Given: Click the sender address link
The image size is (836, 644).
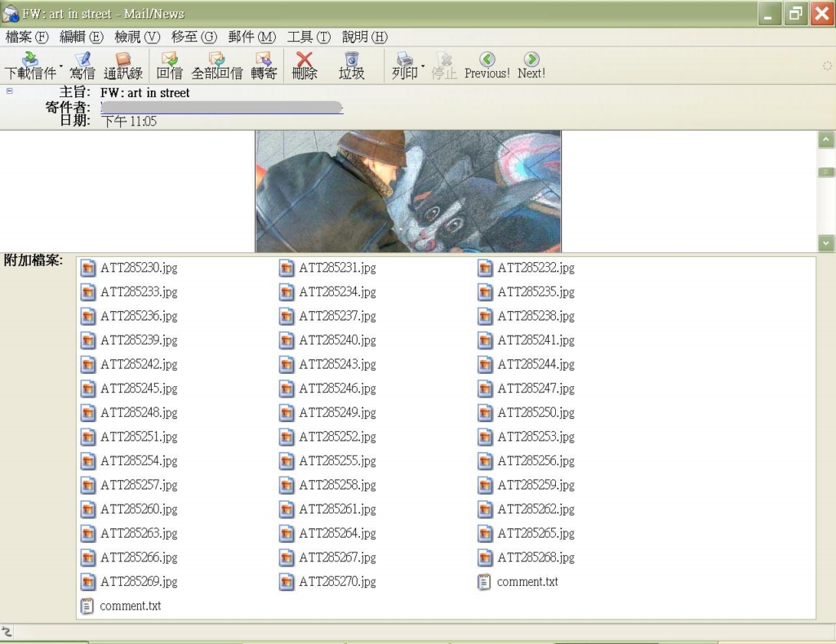Looking at the screenshot, I should coord(220,107).
